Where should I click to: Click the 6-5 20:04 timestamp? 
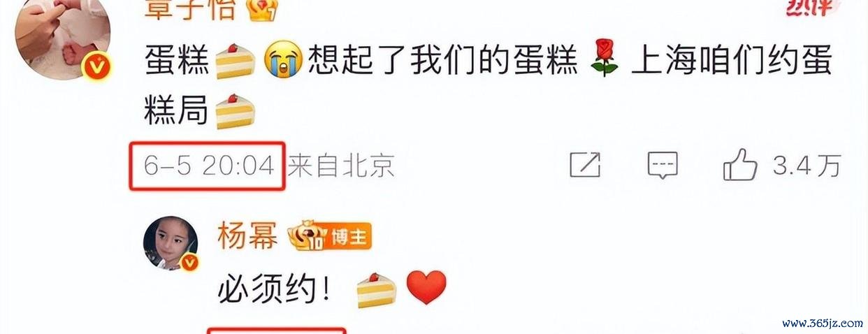[208, 165]
